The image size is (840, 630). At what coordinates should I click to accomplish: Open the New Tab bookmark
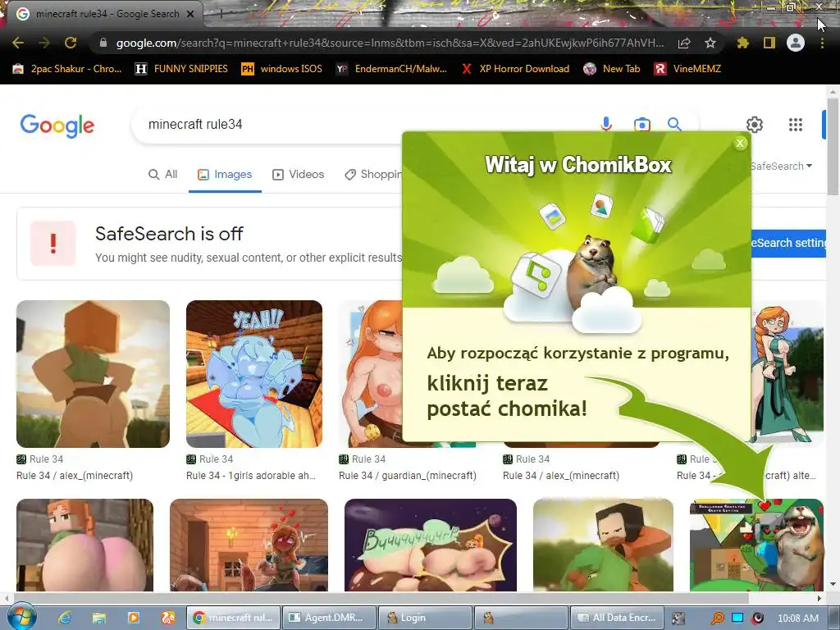click(612, 69)
